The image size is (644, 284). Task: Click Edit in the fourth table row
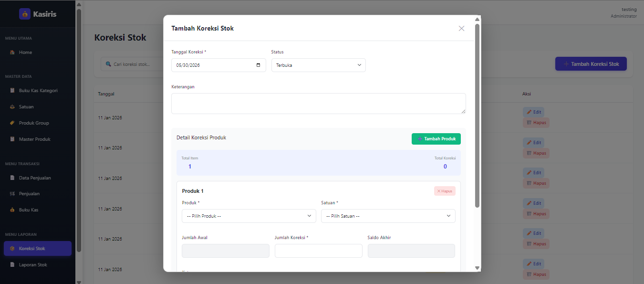(x=533, y=203)
